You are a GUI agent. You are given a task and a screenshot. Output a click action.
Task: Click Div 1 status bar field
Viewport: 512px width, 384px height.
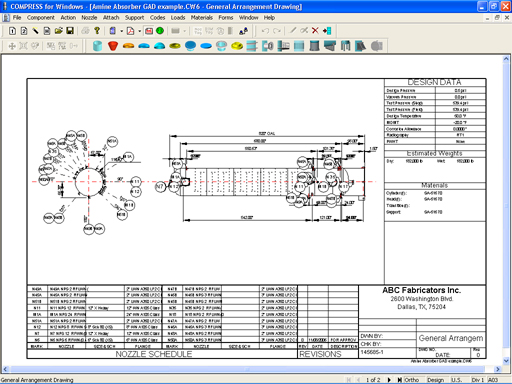tap(478, 380)
